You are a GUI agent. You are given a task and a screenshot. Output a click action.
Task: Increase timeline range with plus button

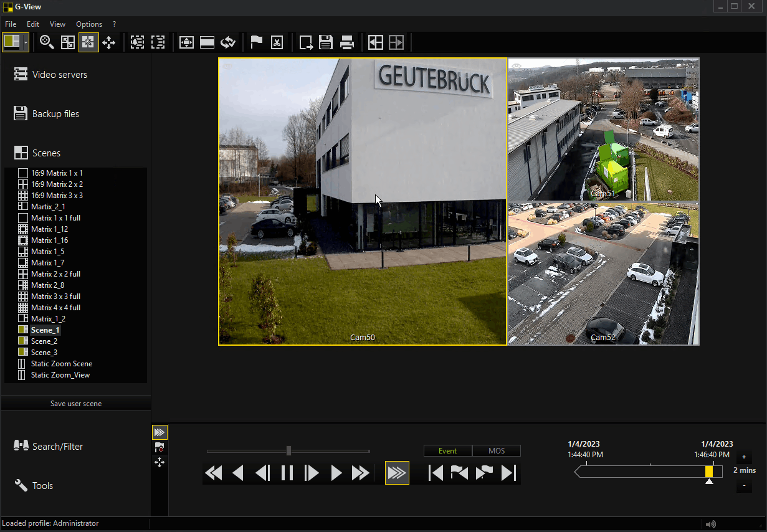click(x=744, y=457)
